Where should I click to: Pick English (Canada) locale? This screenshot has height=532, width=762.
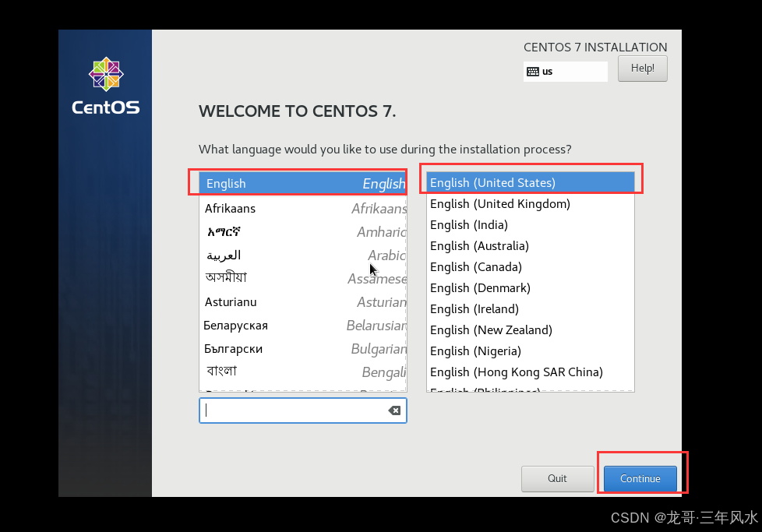(x=531, y=266)
